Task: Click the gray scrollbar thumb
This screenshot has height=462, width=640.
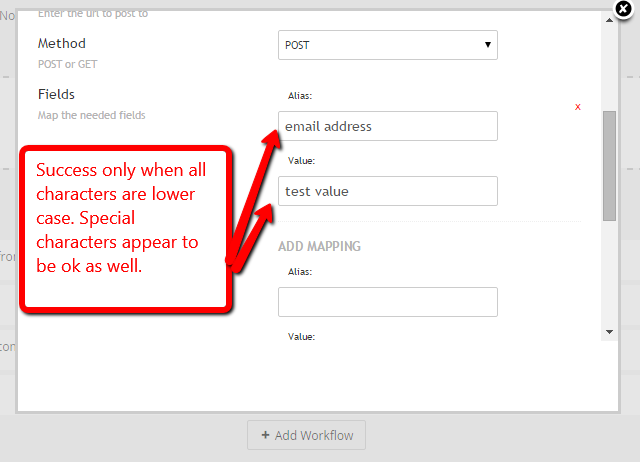Action: tap(609, 166)
